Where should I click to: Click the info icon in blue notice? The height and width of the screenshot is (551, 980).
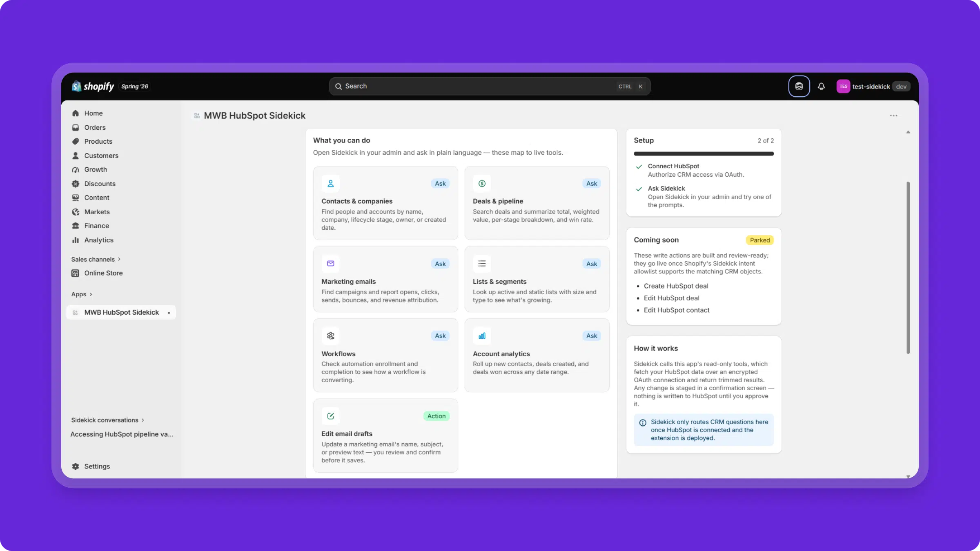click(642, 422)
